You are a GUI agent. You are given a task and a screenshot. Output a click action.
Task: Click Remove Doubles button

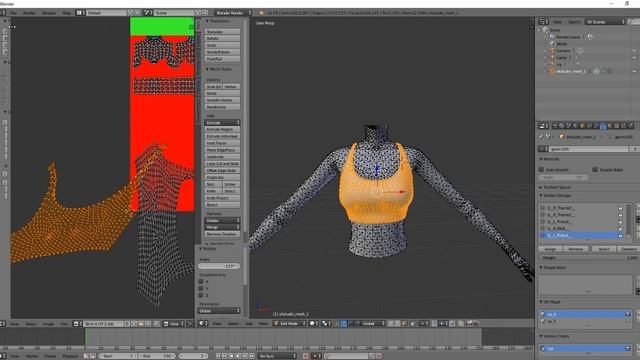pyautogui.click(x=222, y=234)
